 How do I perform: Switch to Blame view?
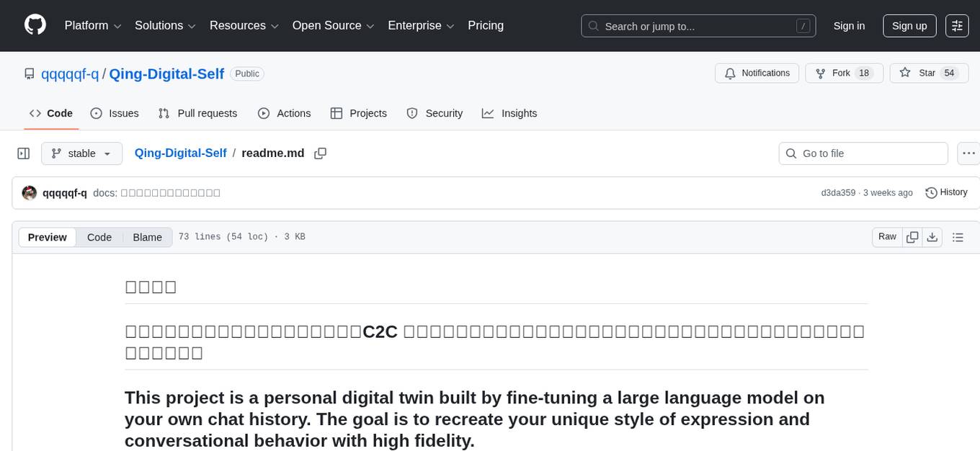tap(147, 238)
